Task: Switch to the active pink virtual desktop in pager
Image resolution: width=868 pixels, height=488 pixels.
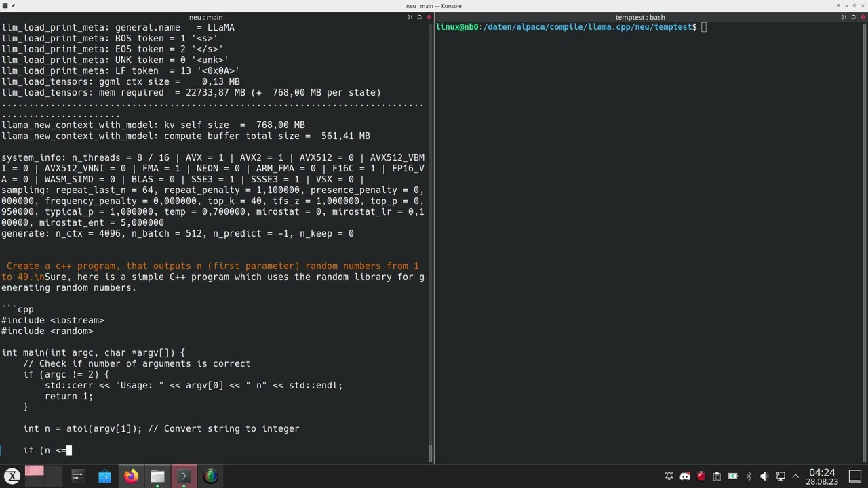Action: 34,470
